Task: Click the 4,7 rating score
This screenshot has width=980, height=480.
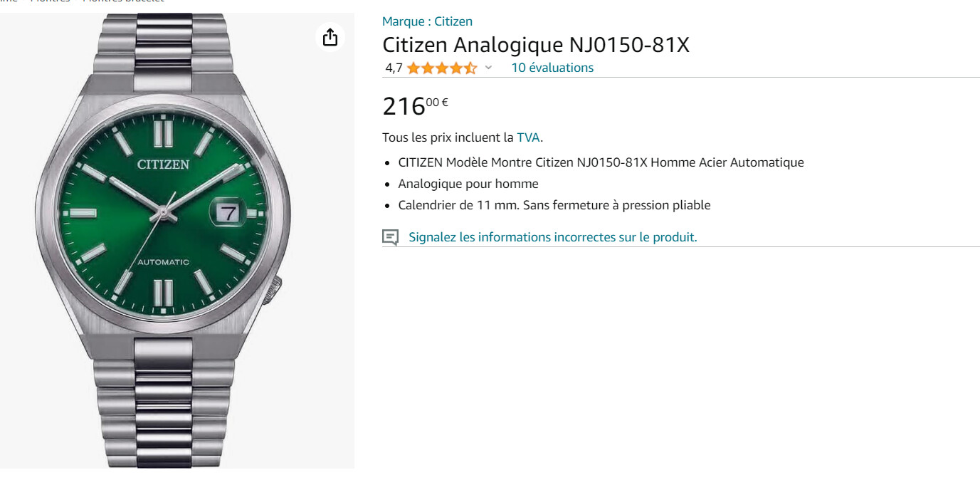Action: [394, 68]
